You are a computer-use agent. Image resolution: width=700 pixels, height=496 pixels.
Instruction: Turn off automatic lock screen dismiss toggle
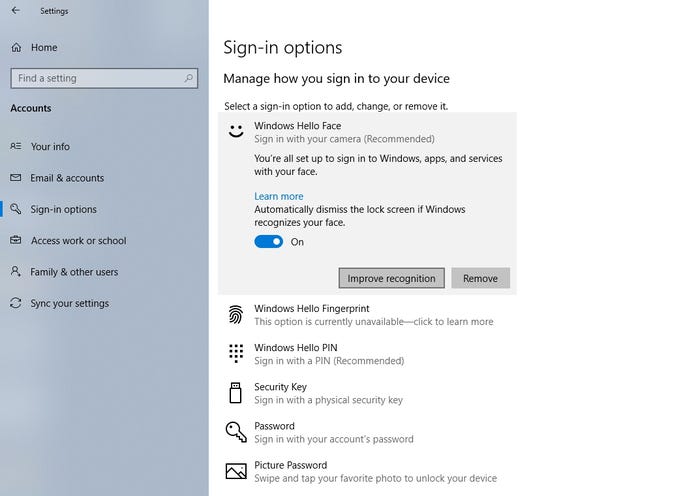click(x=268, y=242)
